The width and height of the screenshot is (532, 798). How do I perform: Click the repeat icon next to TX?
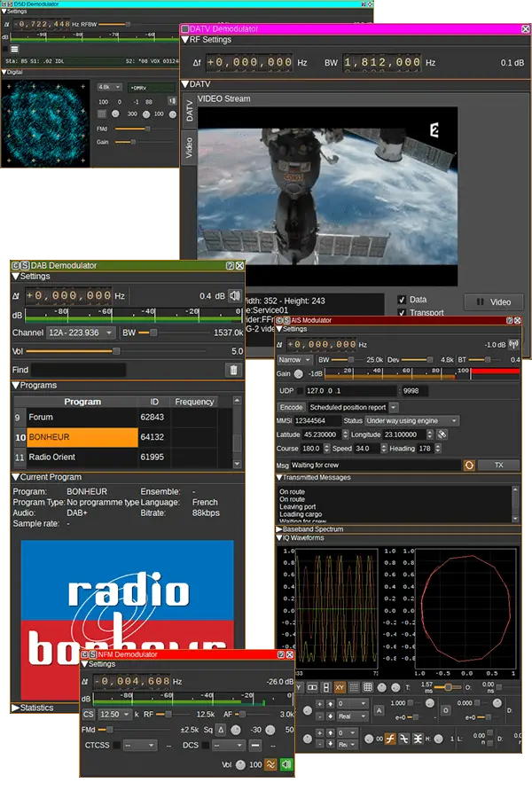(469, 465)
